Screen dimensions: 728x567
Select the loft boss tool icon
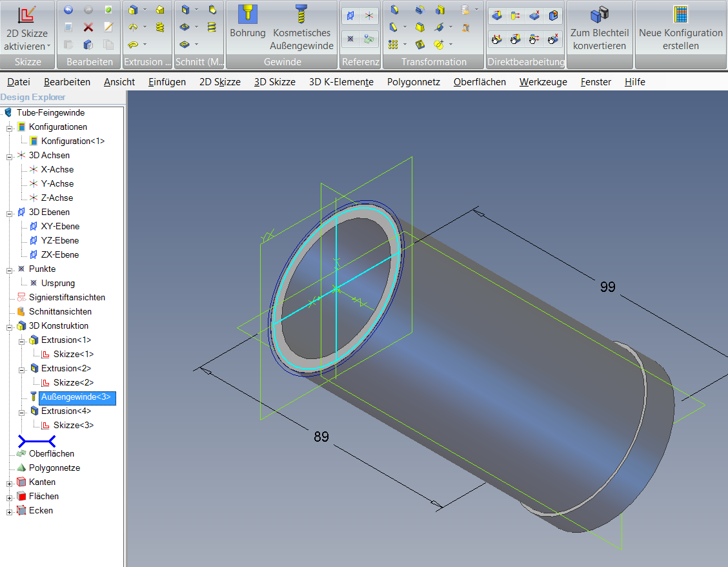click(x=160, y=10)
